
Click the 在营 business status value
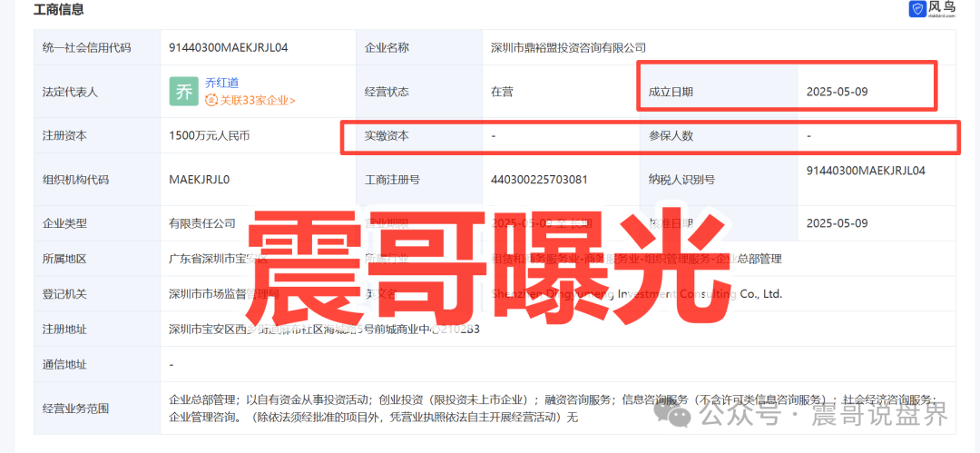[503, 92]
